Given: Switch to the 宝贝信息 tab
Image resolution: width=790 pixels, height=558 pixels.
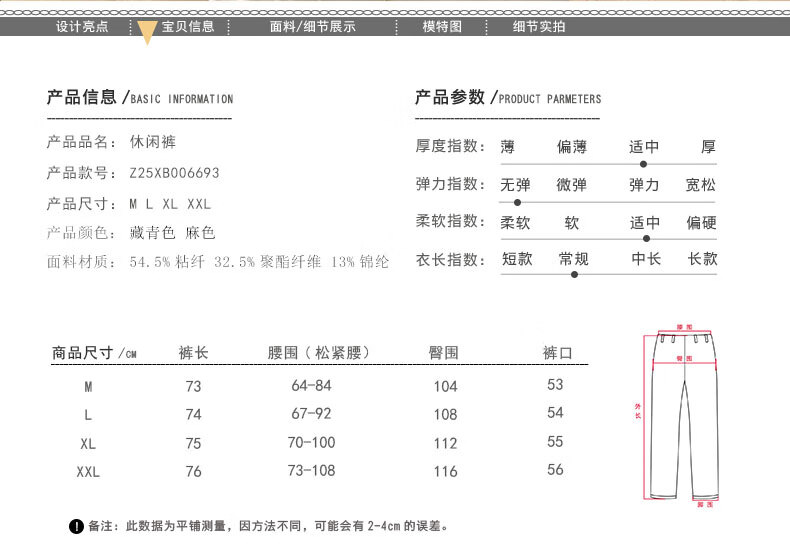Looking at the screenshot, I should pyautogui.click(x=188, y=27).
